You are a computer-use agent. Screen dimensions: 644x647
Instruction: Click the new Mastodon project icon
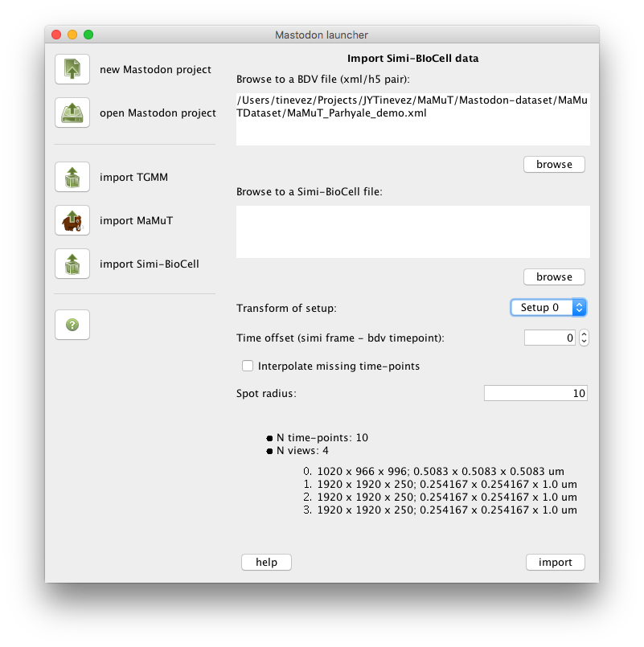click(x=72, y=69)
